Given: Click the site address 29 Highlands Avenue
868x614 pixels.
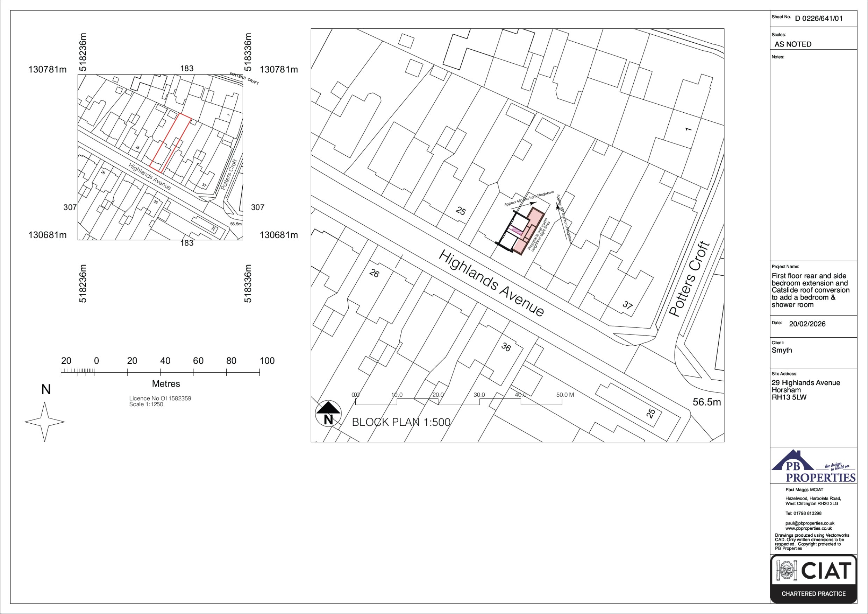Looking at the screenshot, I should [806, 383].
